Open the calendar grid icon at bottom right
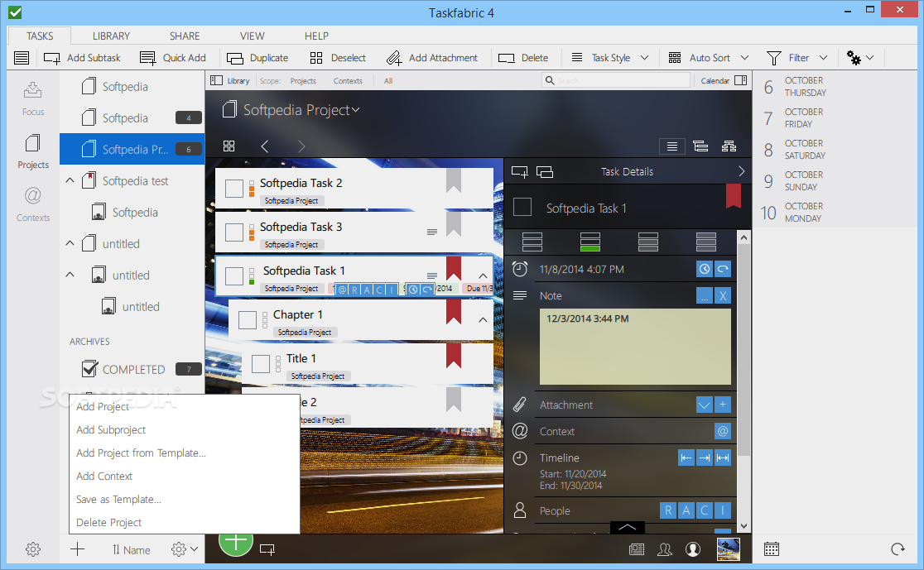This screenshot has height=570, width=924. (x=772, y=549)
